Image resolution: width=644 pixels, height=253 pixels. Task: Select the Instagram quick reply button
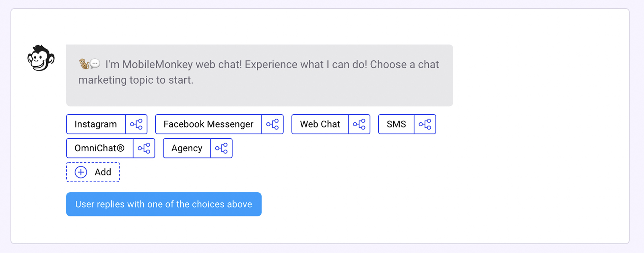click(96, 124)
